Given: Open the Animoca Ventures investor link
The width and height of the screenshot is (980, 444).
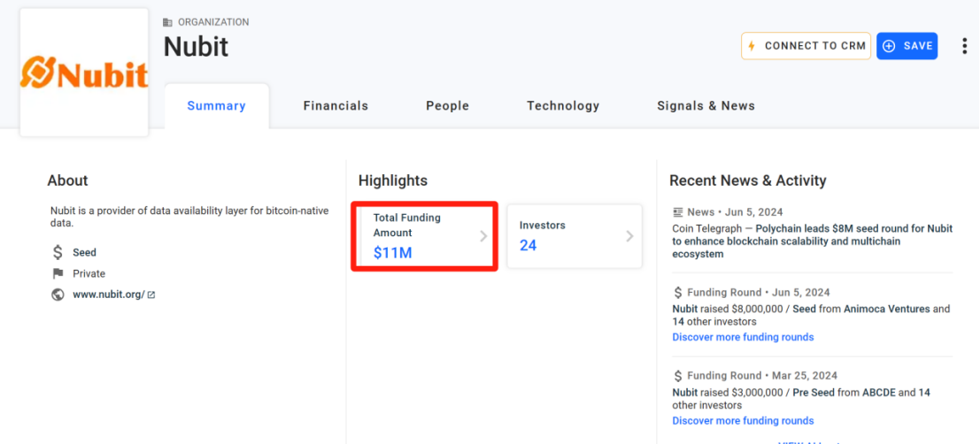Looking at the screenshot, I should coord(886,309).
